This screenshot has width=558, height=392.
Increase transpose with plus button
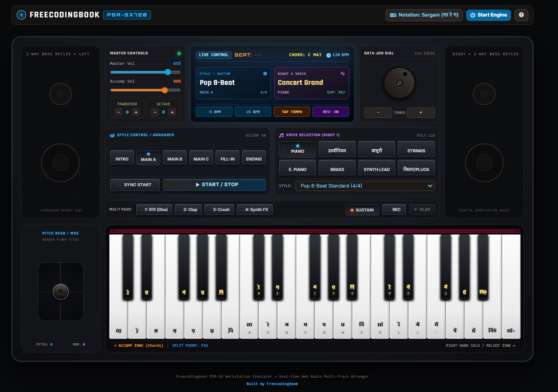pyautogui.click(x=136, y=112)
